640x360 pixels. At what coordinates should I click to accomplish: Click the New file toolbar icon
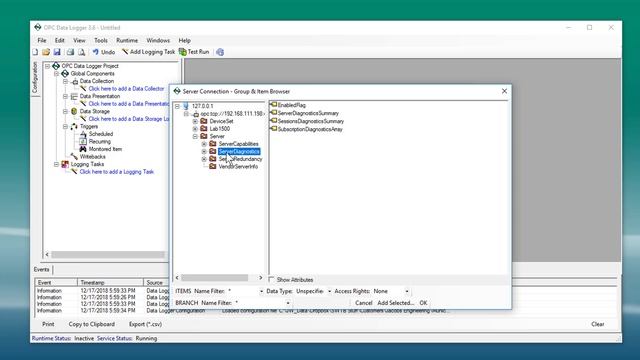(36, 52)
